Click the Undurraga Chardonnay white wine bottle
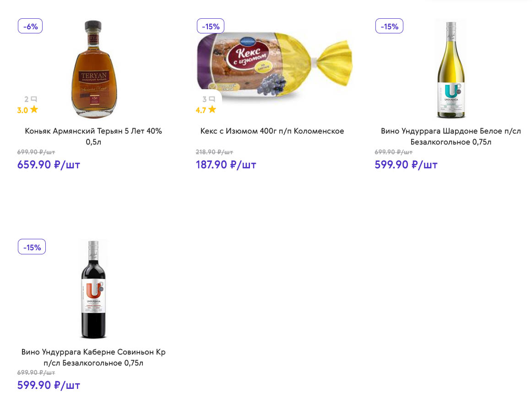Viewport: 532px width, 409px height. coord(451,69)
